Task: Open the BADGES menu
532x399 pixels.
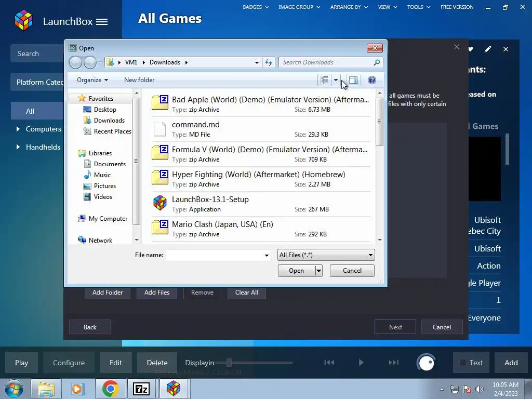Action: [x=256, y=7]
